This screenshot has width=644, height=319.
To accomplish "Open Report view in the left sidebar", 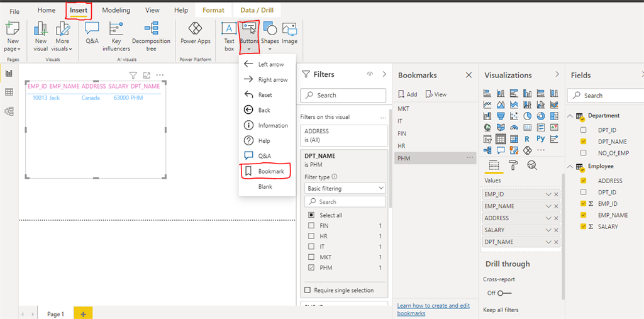I will (x=9, y=73).
